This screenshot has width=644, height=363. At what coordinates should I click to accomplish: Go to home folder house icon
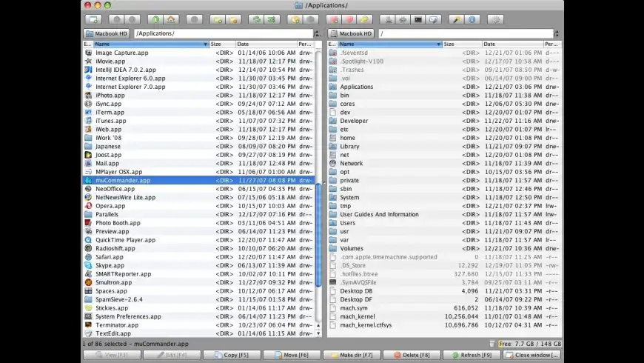click(x=171, y=19)
